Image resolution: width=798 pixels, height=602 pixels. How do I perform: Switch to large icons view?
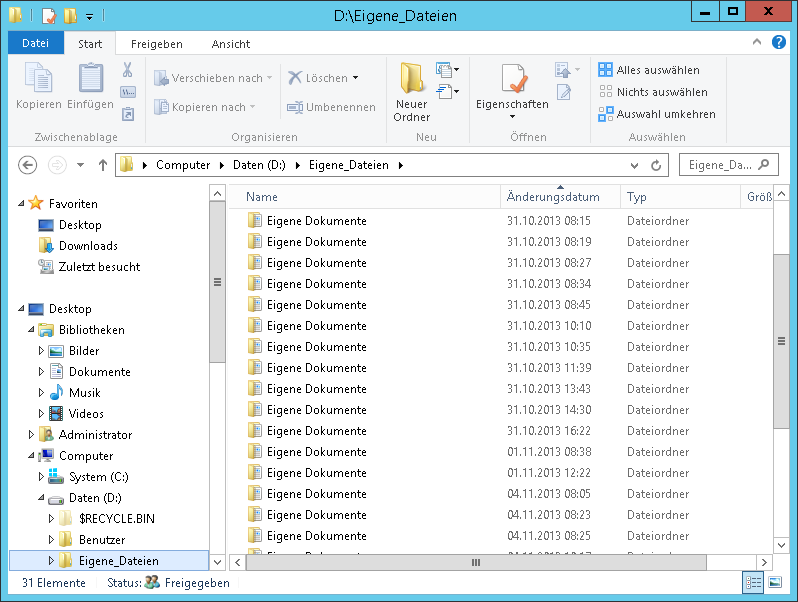pos(775,582)
